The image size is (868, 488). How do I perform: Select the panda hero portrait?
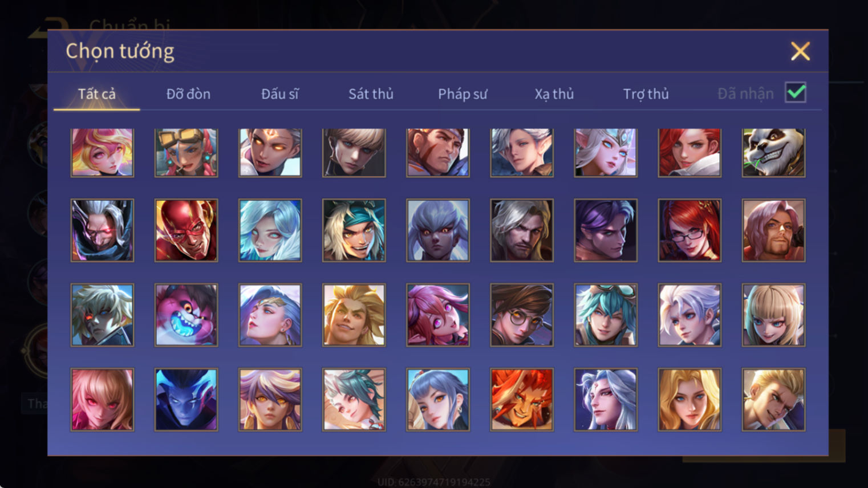click(x=773, y=152)
